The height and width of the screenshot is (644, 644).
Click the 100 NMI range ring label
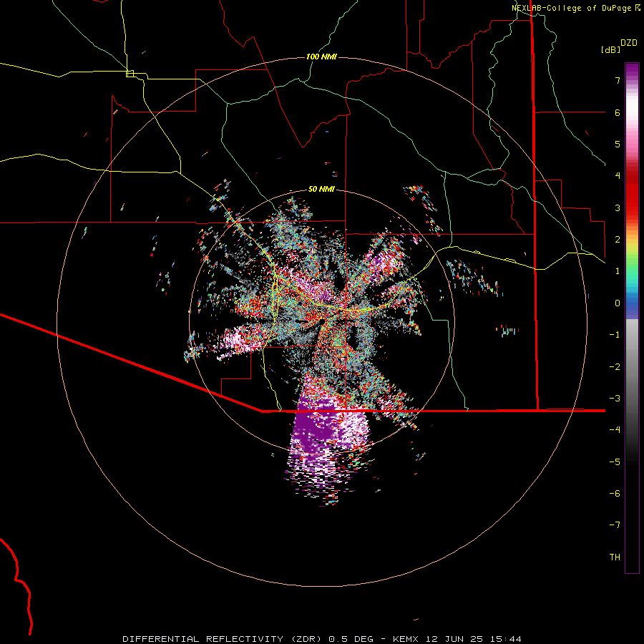click(x=321, y=57)
